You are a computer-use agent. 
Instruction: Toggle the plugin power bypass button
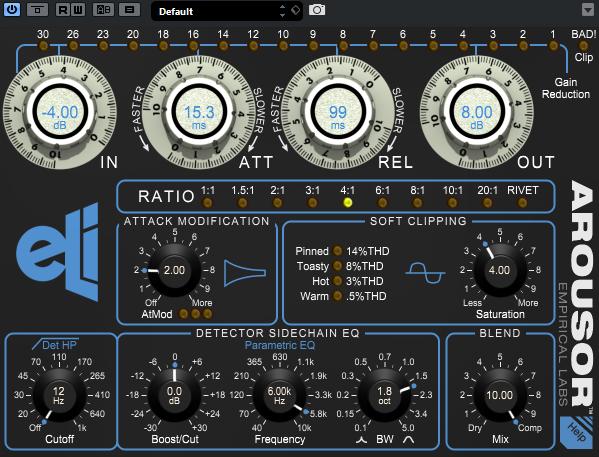point(12,10)
